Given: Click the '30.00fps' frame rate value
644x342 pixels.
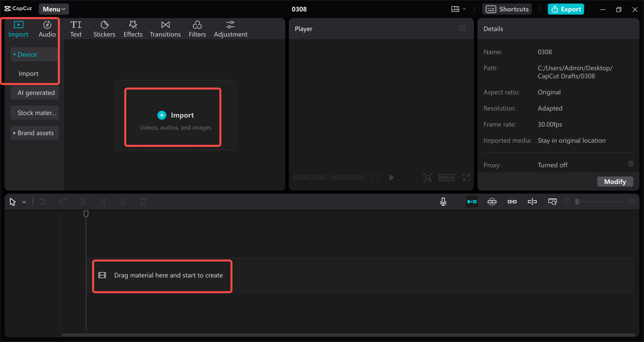Looking at the screenshot, I should coord(550,124).
